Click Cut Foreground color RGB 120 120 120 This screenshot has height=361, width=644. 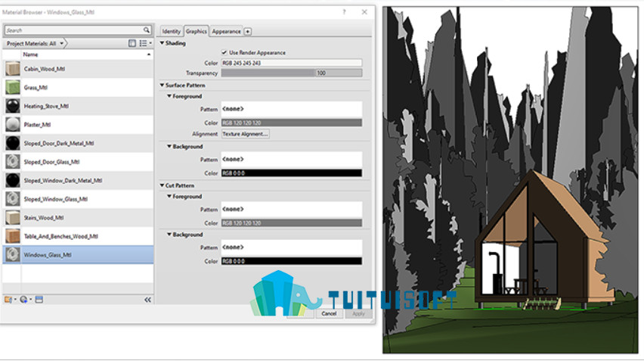click(x=292, y=223)
